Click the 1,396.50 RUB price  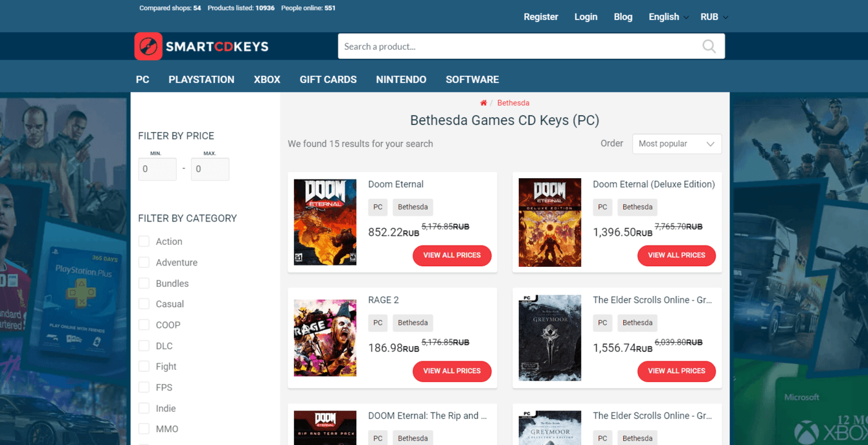622,232
